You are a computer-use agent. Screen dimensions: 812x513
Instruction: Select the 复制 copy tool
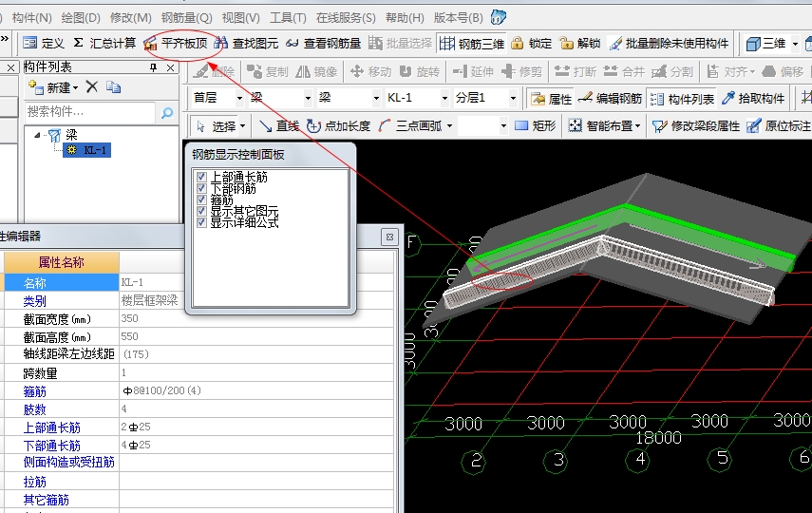[x=267, y=71]
